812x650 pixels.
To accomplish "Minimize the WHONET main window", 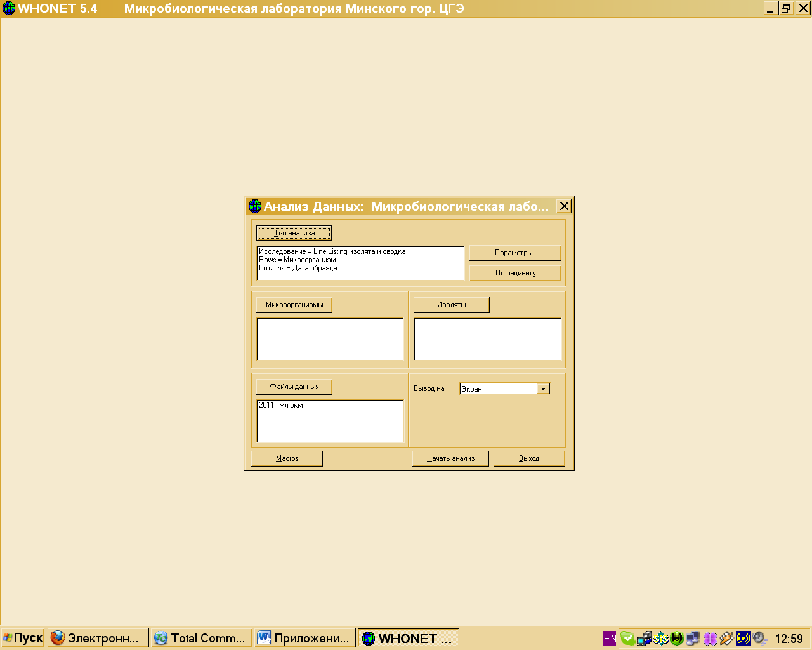I will pos(770,8).
